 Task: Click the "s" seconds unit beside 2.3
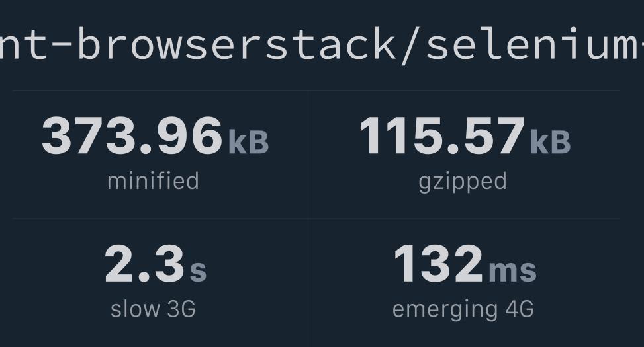tap(199, 271)
